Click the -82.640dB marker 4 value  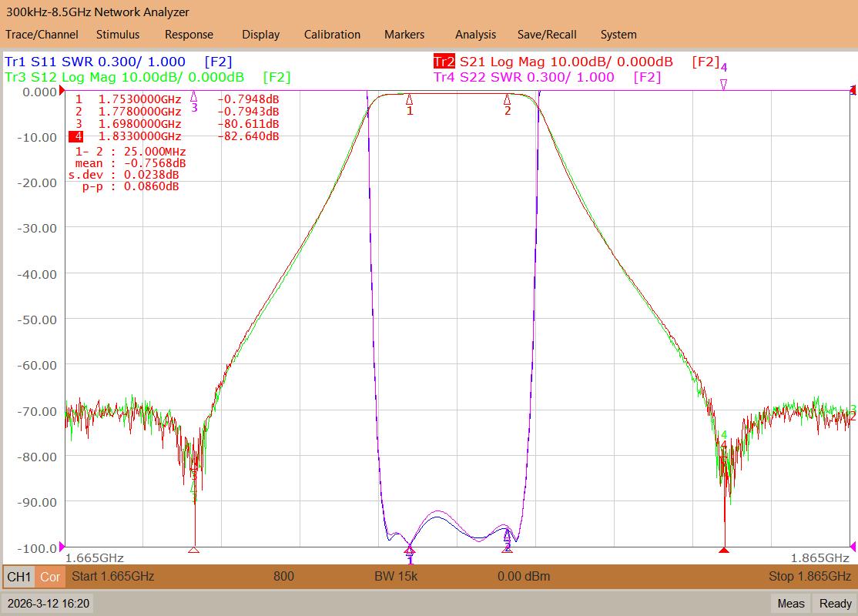pyautogui.click(x=249, y=136)
